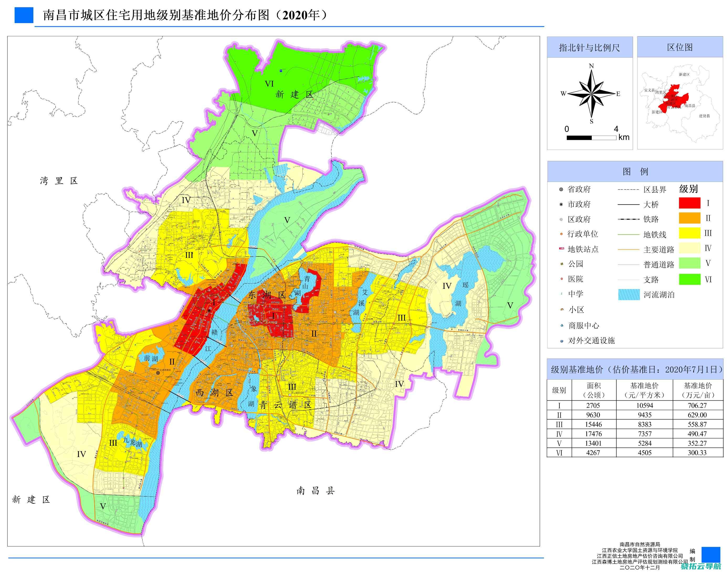Click the black 大桥 line sample
This screenshot has height=572, width=728.
(x=628, y=204)
